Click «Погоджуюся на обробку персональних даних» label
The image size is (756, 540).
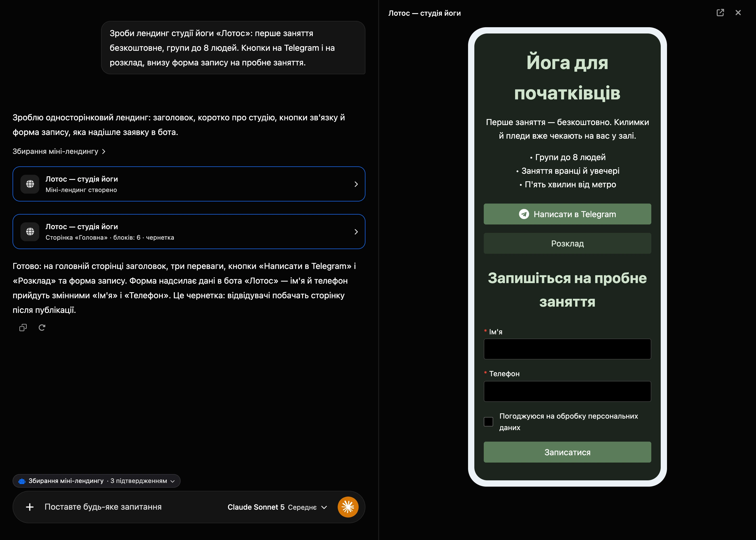(x=568, y=422)
